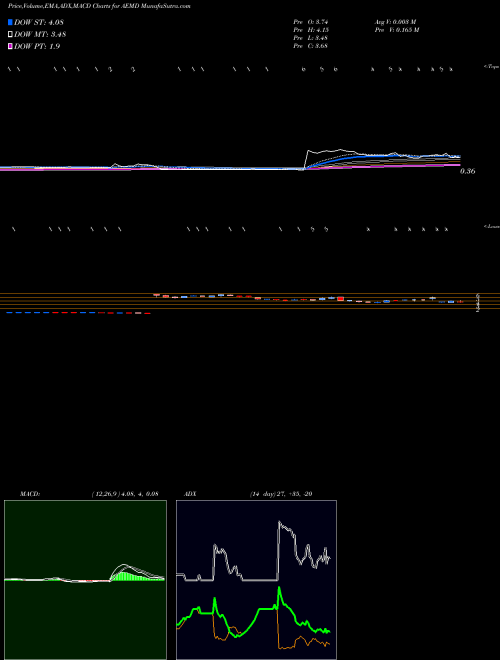Select the 'DOW MT: 3.48' legend label
500x660 pixels.
[x=40, y=35]
